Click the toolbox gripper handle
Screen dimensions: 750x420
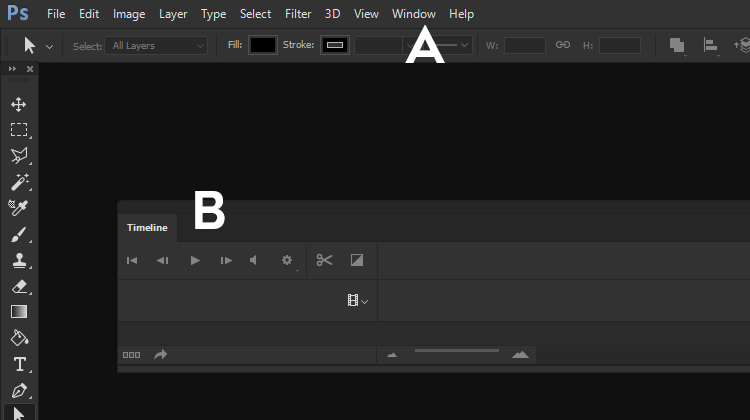[19, 80]
